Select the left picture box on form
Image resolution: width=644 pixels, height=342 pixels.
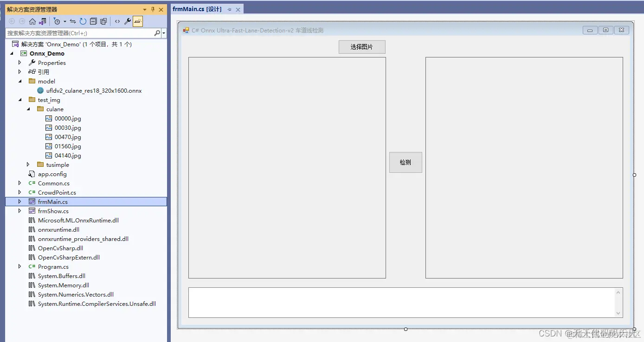pos(287,168)
